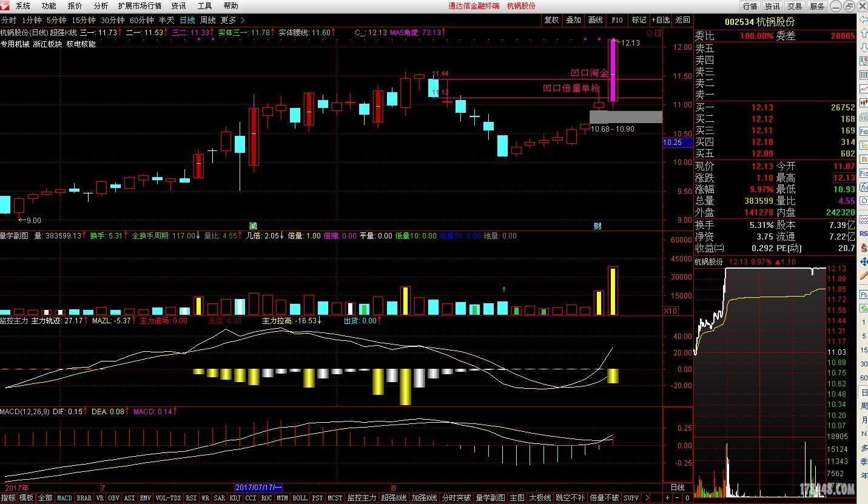Click the 财 financial marker on chart
868x504 pixels.
tap(597, 226)
